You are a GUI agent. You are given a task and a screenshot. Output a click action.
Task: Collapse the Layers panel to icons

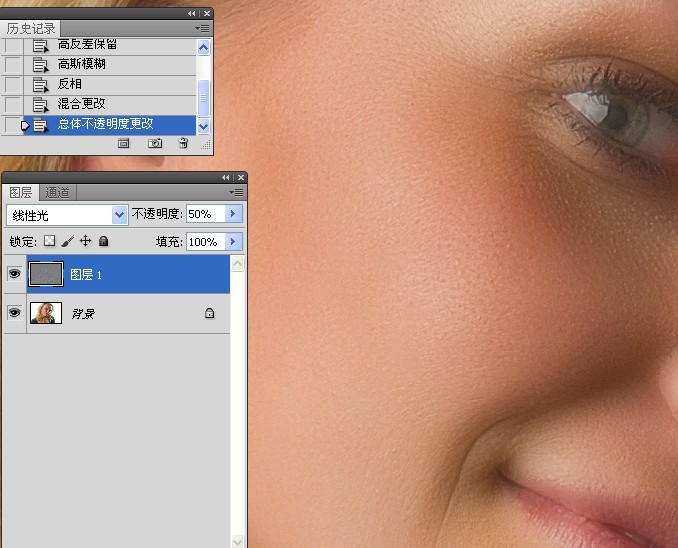pos(226,177)
